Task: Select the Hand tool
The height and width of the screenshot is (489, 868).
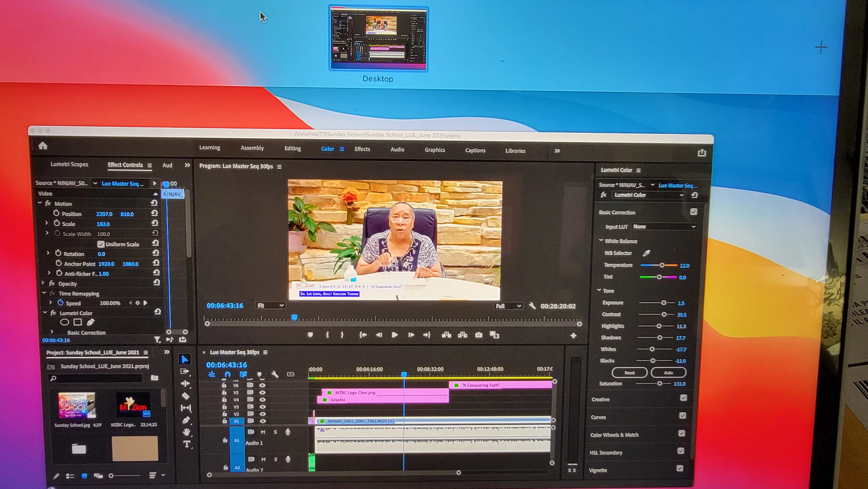Action: click(186, 432)
